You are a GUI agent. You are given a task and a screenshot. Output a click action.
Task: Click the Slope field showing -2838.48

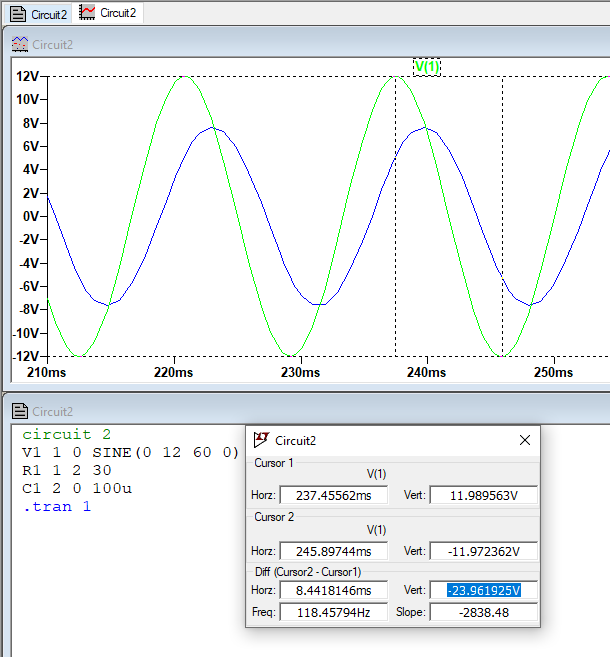tap(483, 611)
